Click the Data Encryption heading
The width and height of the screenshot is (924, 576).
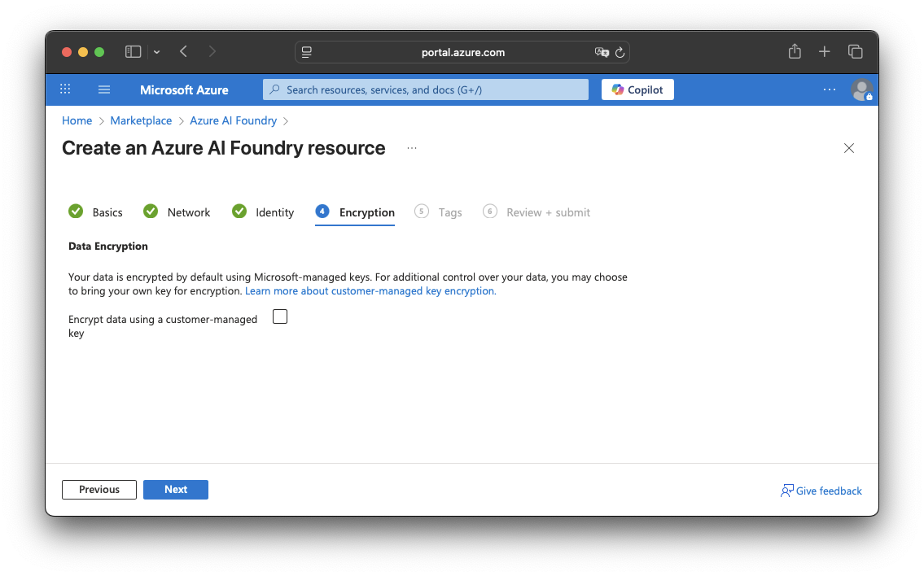(107, 247)
